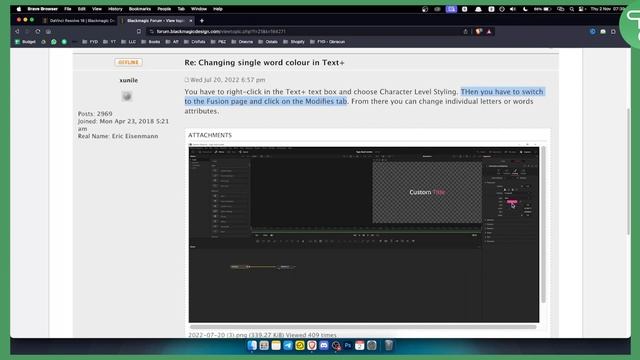Open Launchpad from the Dock

pyautogui.click(x=264, y=346)
